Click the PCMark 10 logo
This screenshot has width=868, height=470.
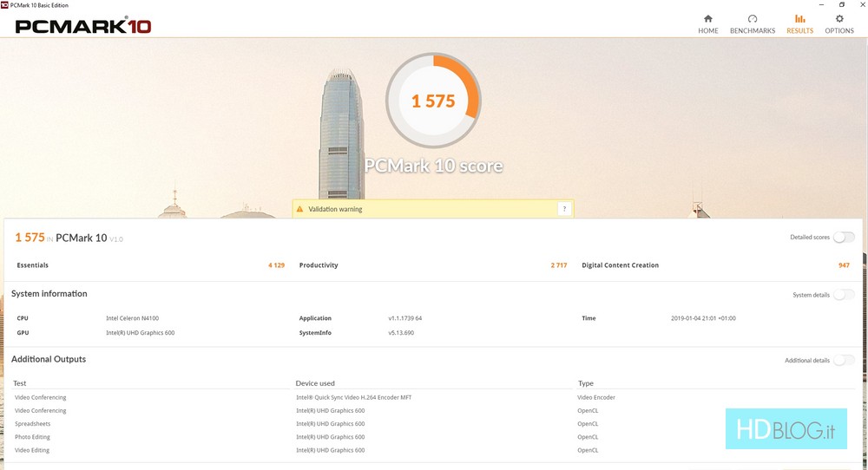83,26
